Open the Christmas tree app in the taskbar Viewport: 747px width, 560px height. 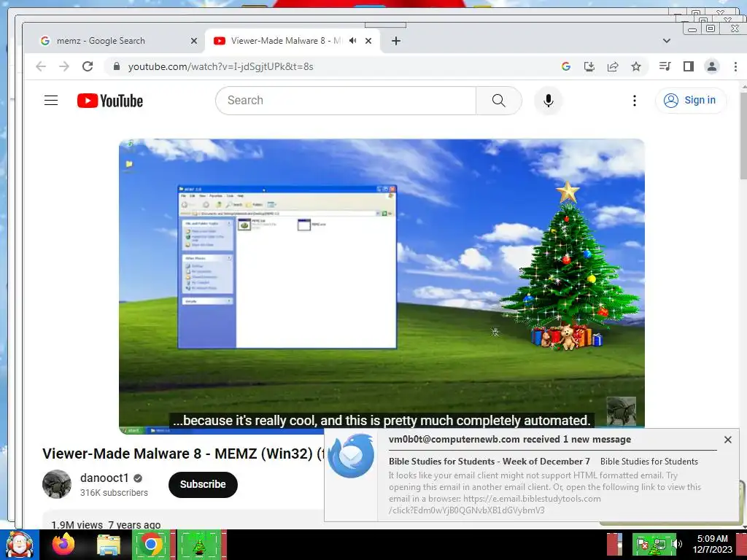(198, 545)
